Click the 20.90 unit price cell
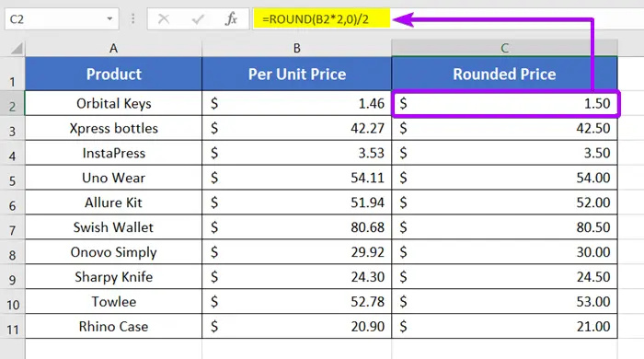The image size is (644, 359). (x=296, y=327)
